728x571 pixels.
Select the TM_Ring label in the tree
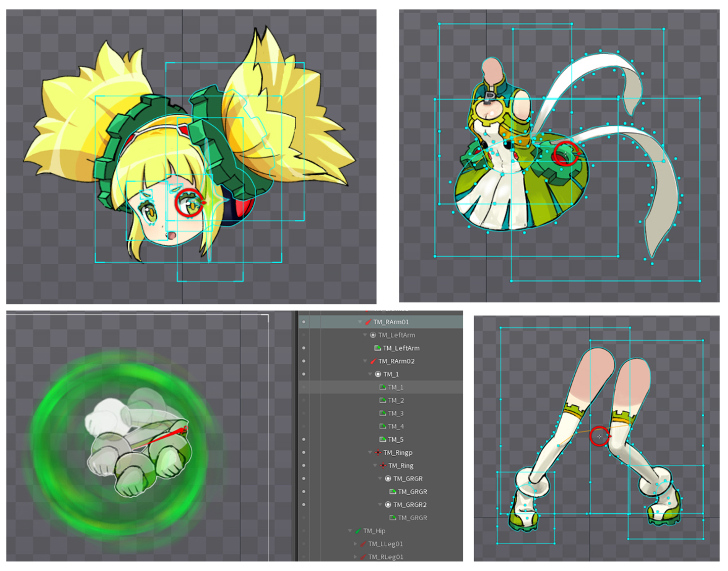pyautogui.click(x=401, y=466)
